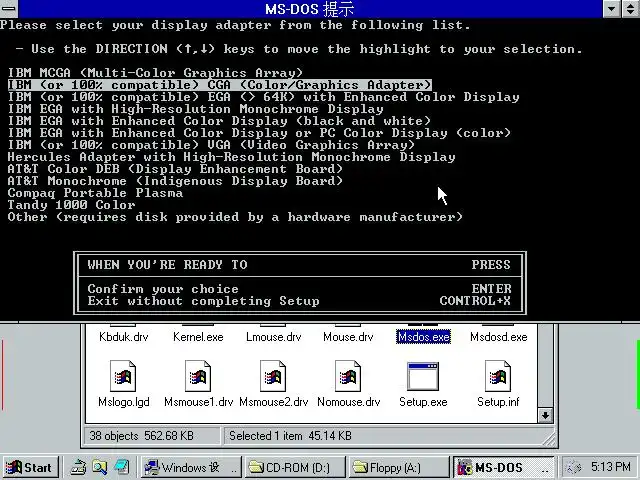640x480 pixels.
Task: Select the Msmouse1.drv file icon
Action: tap(198, 376)
